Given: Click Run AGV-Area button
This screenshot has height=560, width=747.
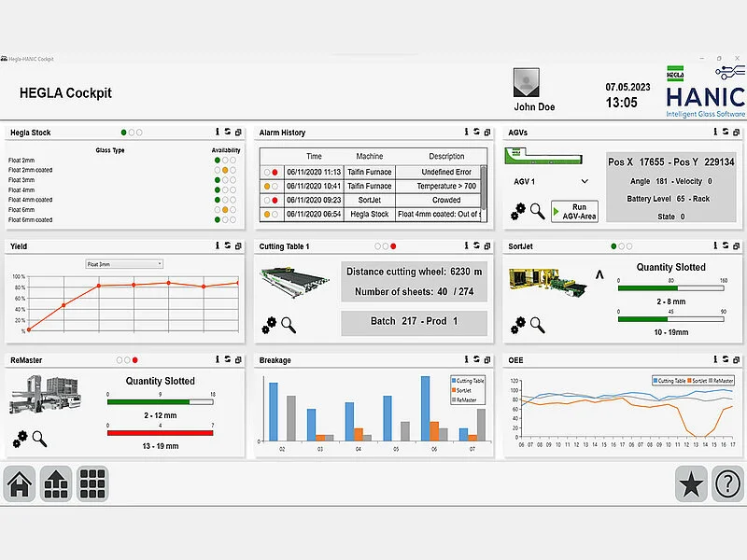Looking at the screenshot, I should coord(574,212).
